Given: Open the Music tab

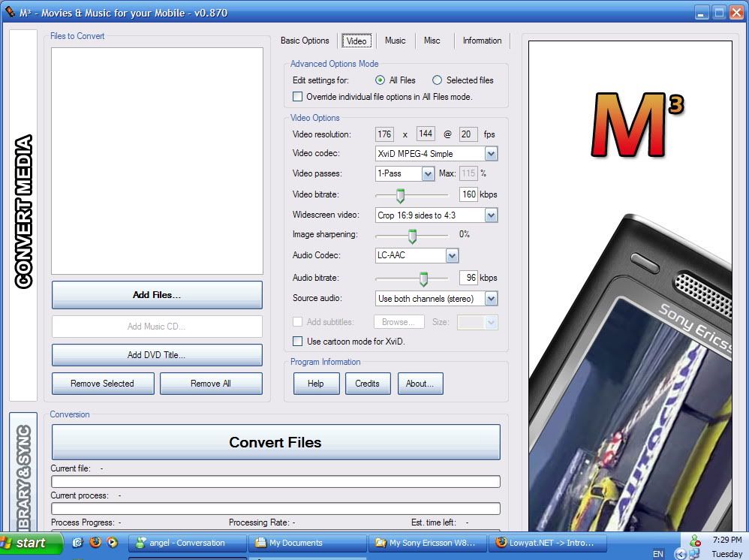Looking at the screenshot, I should click(x=395, y=41).
